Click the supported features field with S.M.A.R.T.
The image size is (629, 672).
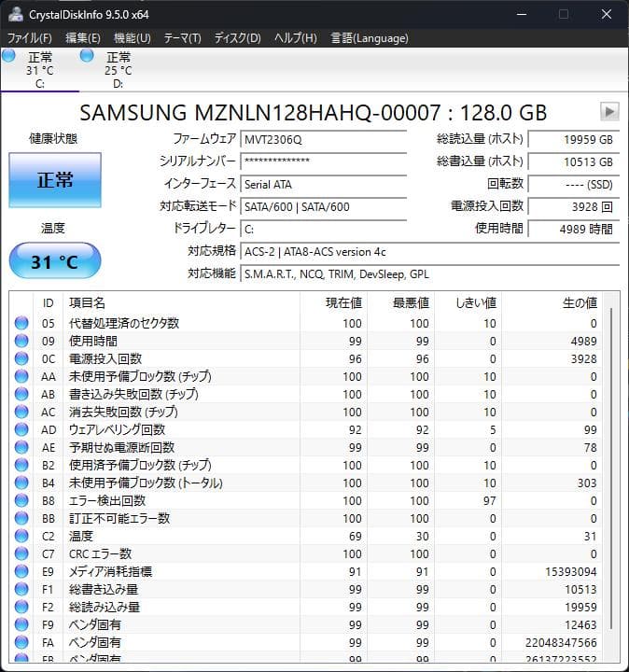(430, 273)
